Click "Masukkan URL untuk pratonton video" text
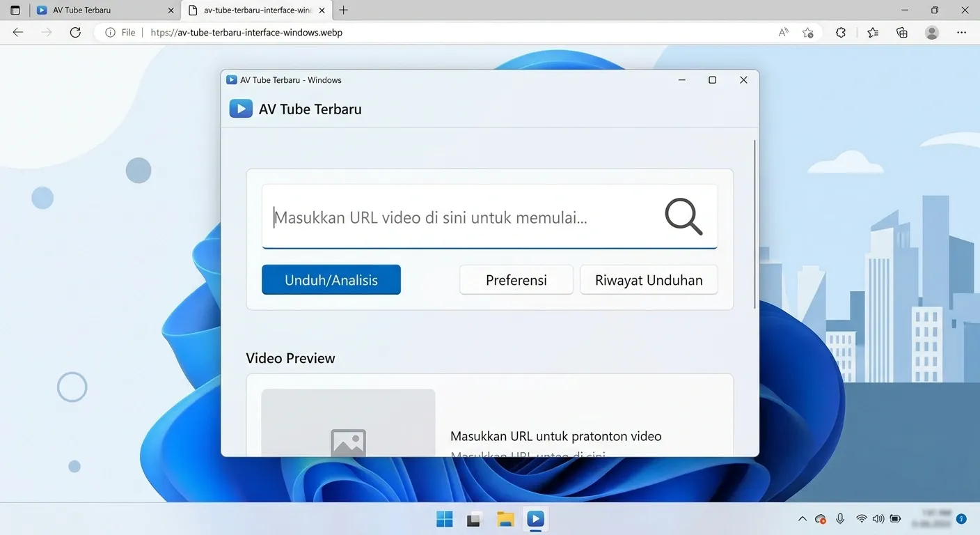This screenshot has height=535, width=980. coord(555,436)
